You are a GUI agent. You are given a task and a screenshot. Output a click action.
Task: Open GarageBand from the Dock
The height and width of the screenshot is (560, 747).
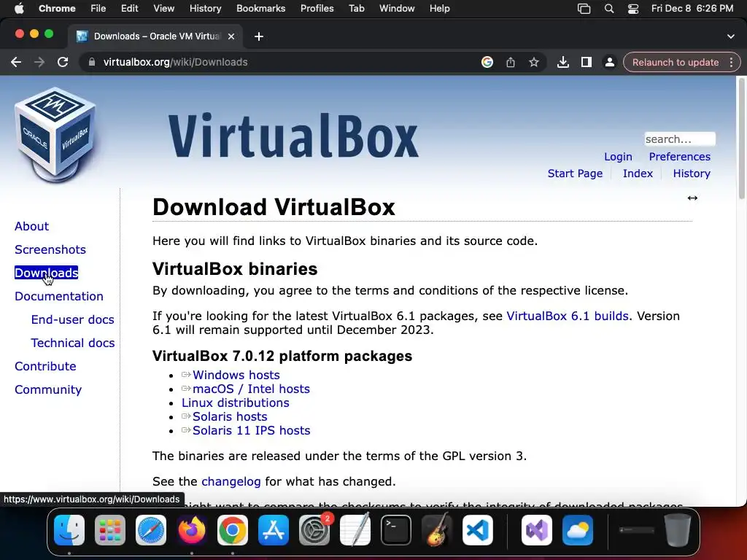pyautogui.click(x=437, y=529)
